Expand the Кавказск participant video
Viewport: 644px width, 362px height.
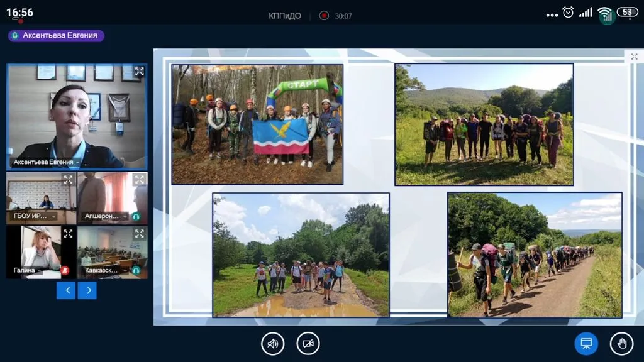click(139, 234)
